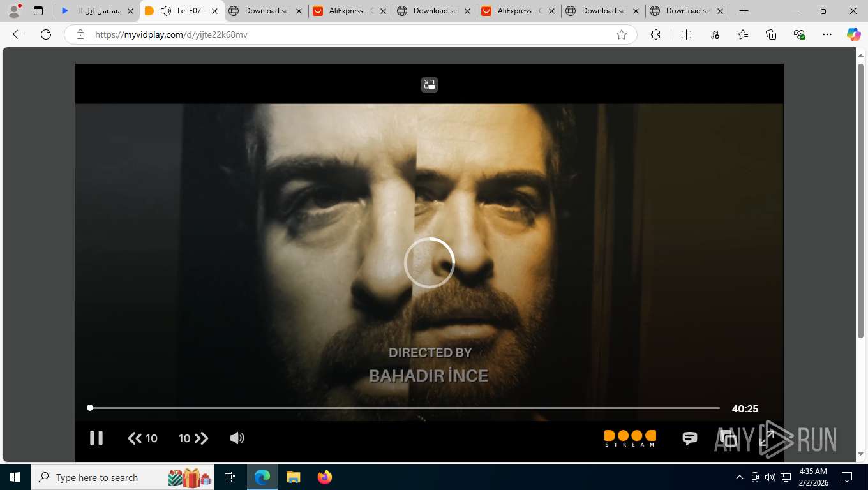Open Microsoft Edge from taskbar

coord(262,477)
